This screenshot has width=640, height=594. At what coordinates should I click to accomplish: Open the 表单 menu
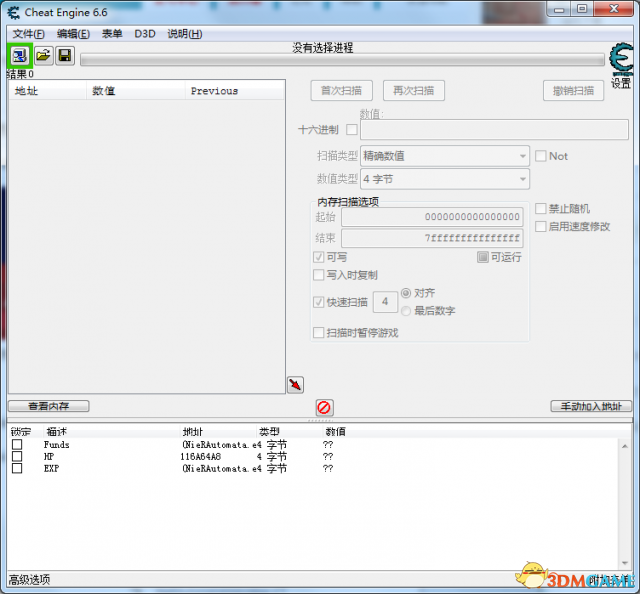112,34
